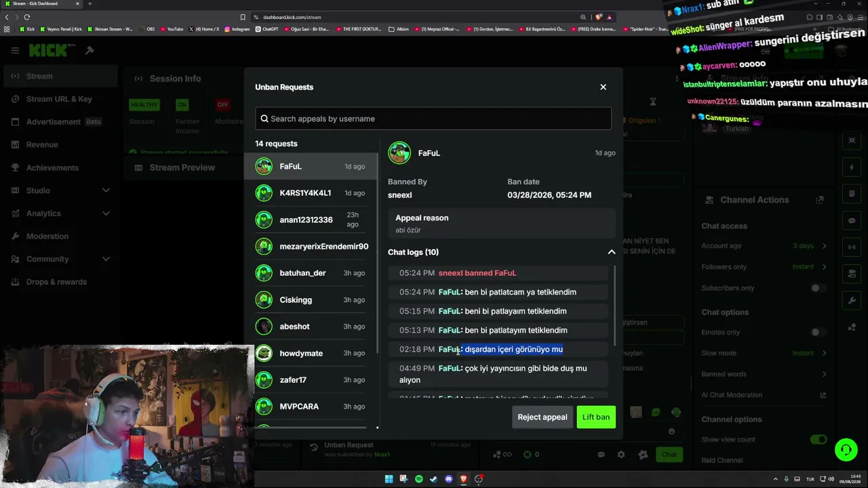This screenshot has height=488, width=868.
Task: Open Revenue in sidebar
Action: point(60,144)
